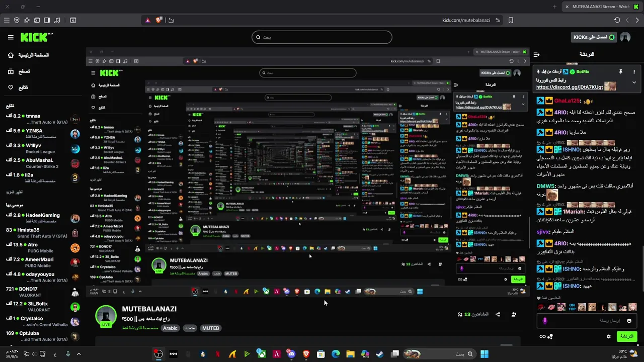This screenshot has height=362, width=644.
Task: Click sjivx username in chat
Action: pos(543,232)
